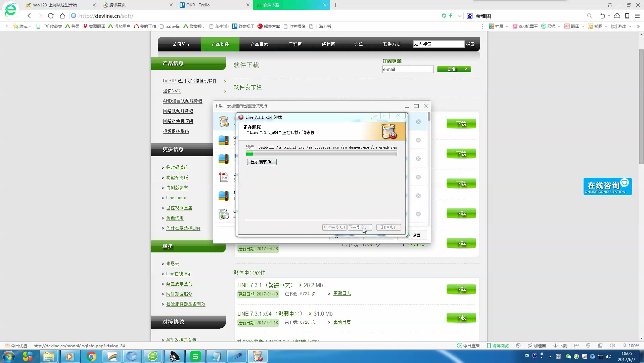Expand the 游戏 games dropdown arrow

pos(630,27)
